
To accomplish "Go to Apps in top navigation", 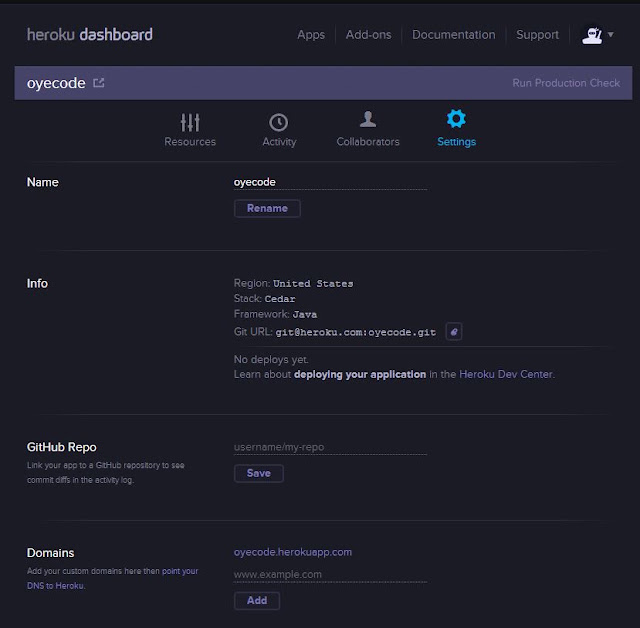I will click(x=311, y=35).
